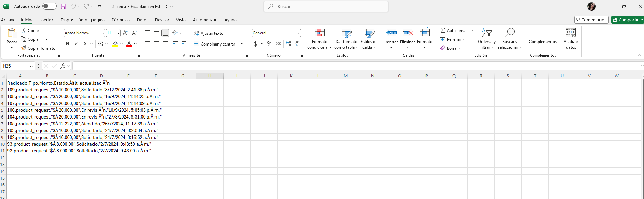This screenshot has width=644, height=199.
Task: Click the Buscar search box
Action: pyautogui.click(x=326, y=6)
